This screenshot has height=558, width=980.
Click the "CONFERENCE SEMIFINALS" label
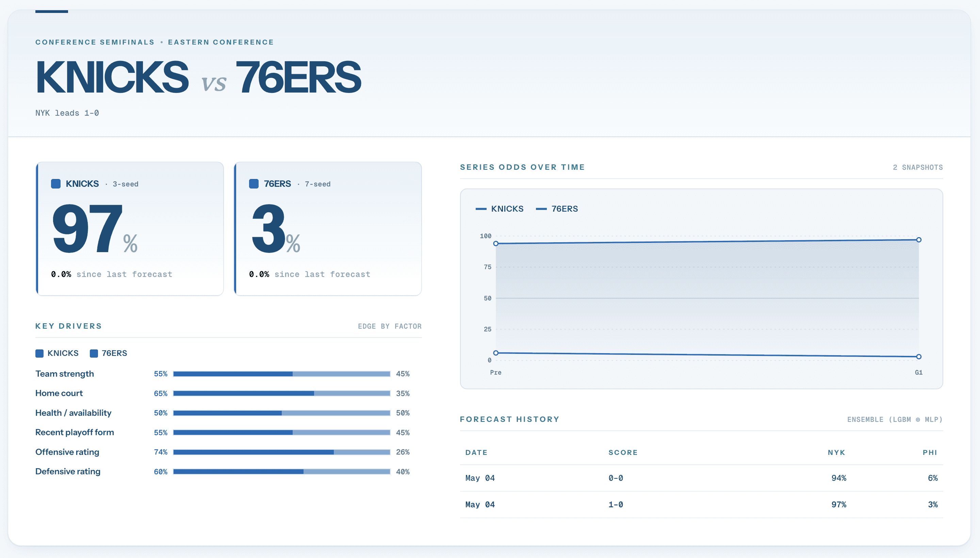coord(95,42)
